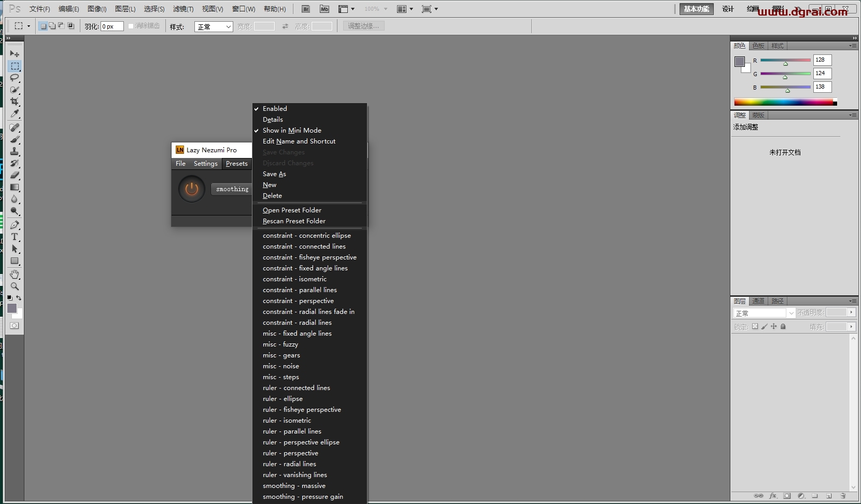Swap foreground and background colors

click(x=19, y=298)
